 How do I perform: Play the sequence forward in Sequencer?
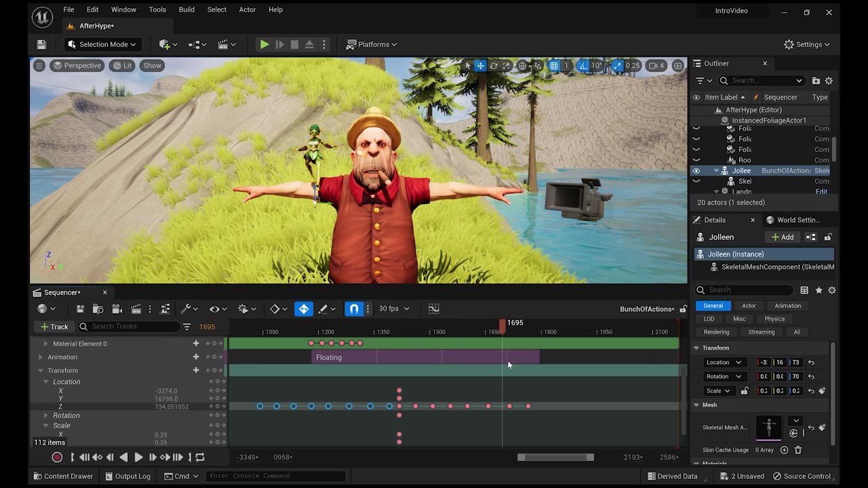click(138, 457)
